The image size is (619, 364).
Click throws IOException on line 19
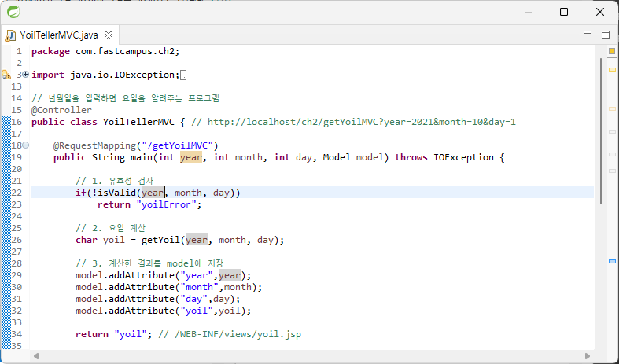click(x=444, y=157)
